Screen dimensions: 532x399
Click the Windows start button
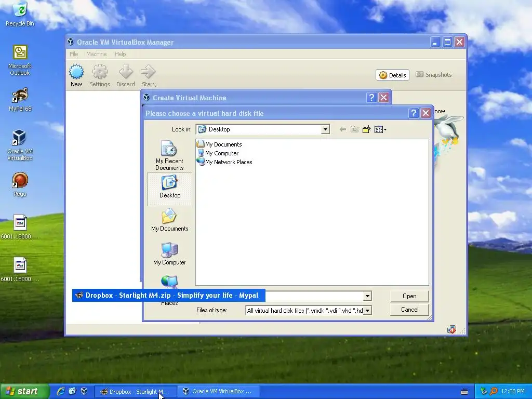coord(24,392)
